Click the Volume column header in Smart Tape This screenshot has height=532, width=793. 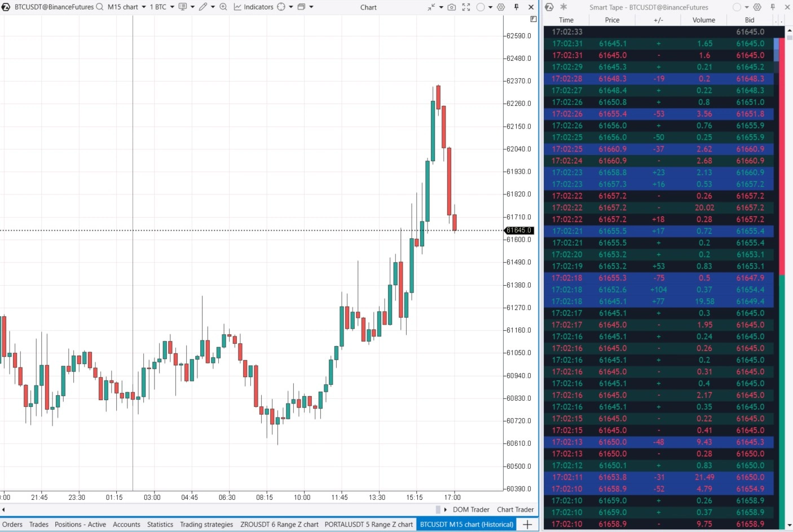click(x=703, y=20)
